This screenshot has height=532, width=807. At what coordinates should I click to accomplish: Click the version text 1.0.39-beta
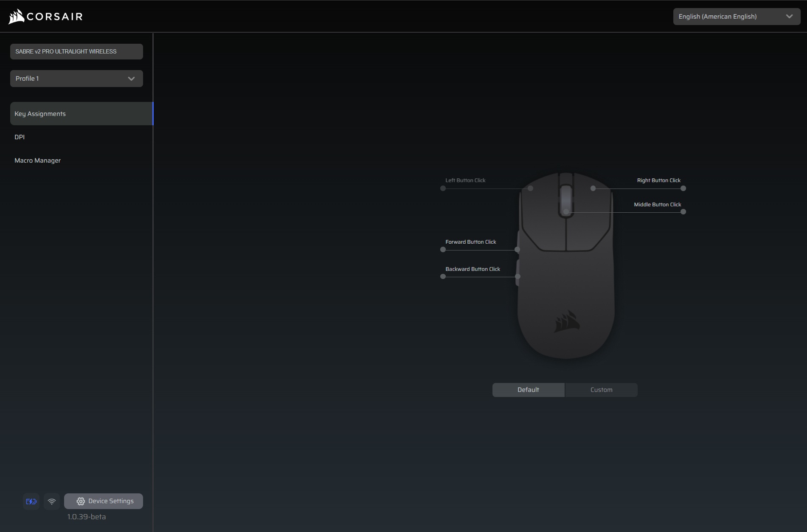(x=86, y=517)
